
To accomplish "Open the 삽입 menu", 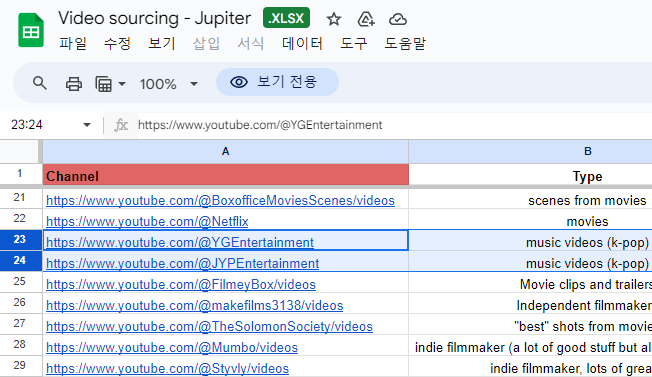I will [x=206, y=43].
